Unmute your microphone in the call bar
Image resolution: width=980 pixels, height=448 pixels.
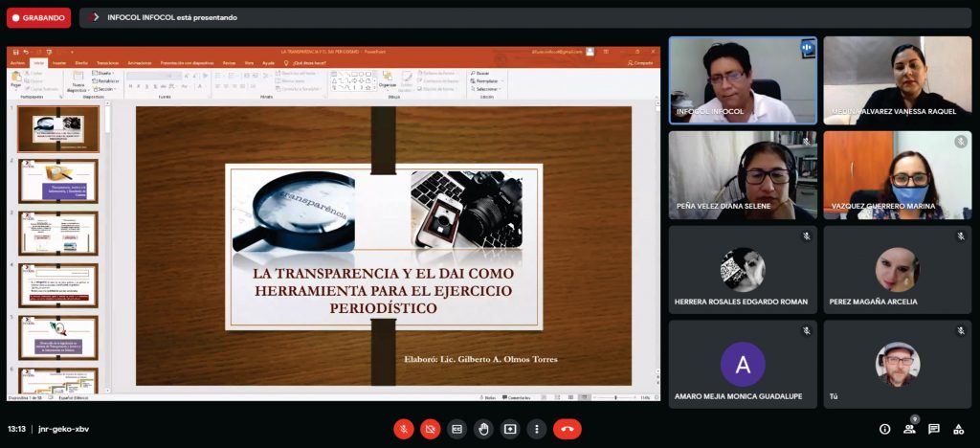[404, 429]
